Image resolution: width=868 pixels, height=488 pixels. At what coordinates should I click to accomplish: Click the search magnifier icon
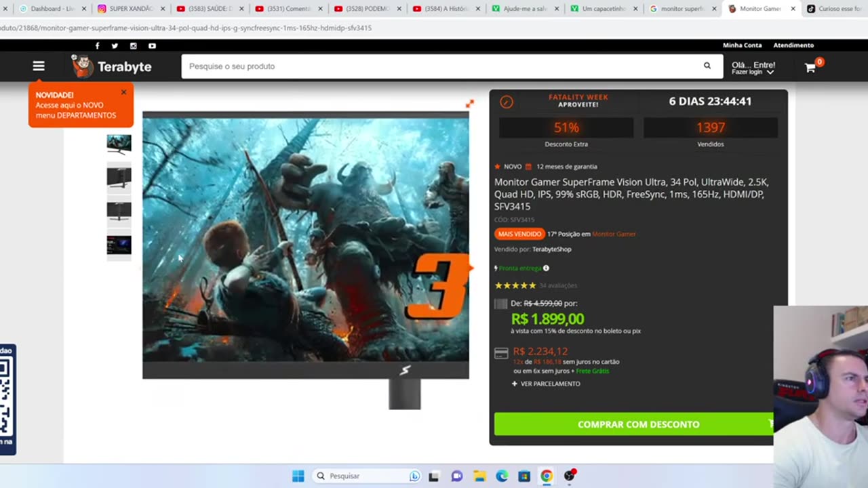(707, 66)
